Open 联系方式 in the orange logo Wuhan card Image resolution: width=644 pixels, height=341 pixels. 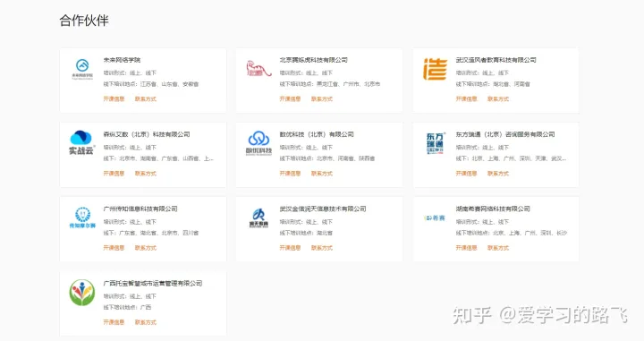click(498, 99)
